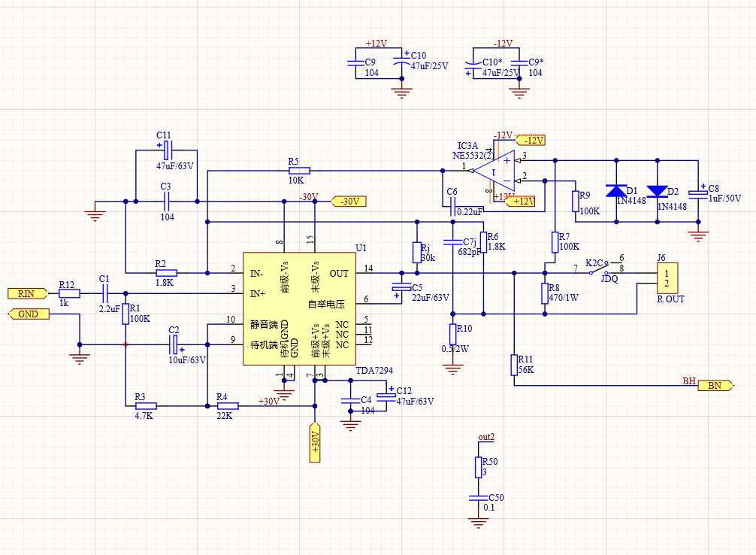Select resistor R11 56K

(x=515, y=365)
